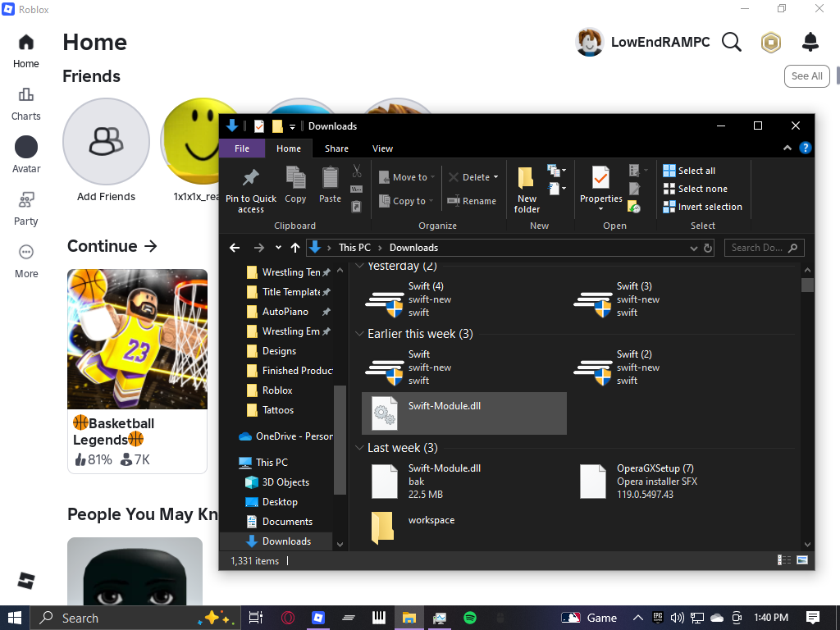Open the Delete dropdown arrow
Screen dimensions: 840x630
pyautogui.click(x=496, y=177)
